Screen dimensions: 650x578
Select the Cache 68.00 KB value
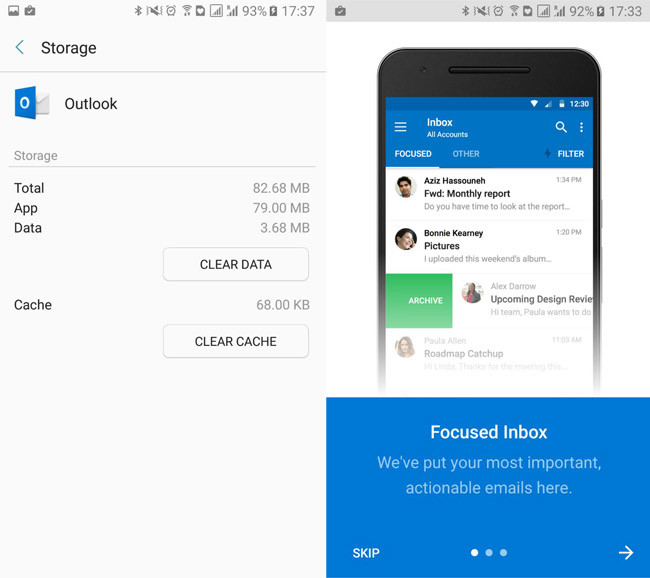pos(283,305)
